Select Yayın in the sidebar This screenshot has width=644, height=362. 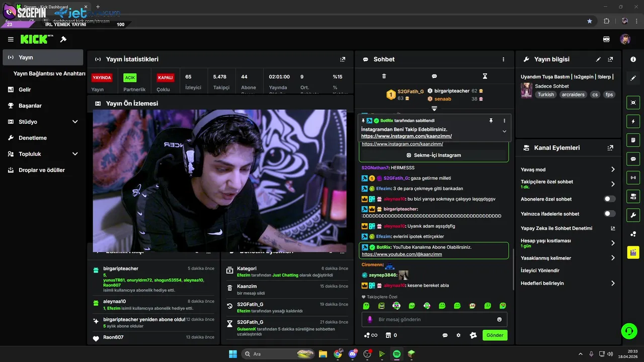coord(43,57)
